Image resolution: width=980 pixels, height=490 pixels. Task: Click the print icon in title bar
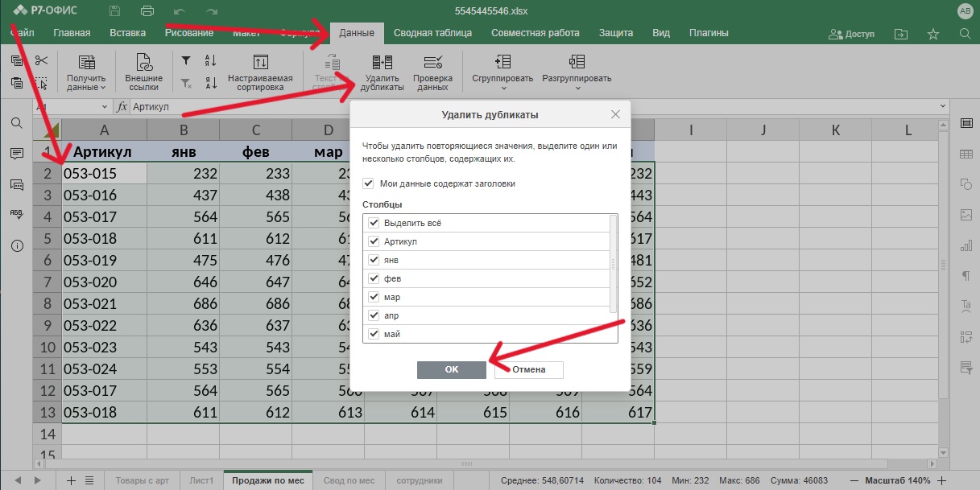[x=147, y=11]
